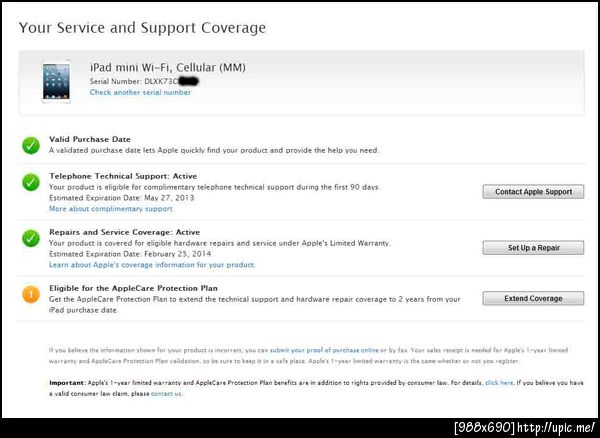Follow the 'click here' consumer law link

(499, 383)
